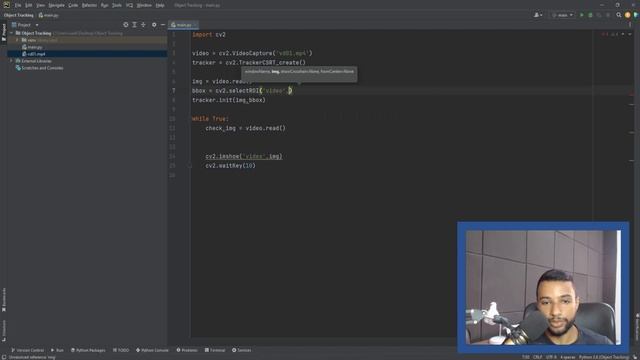Viewport: 640px width, 360px height.
Task: Open the Terminal tool window
Action: [215, 350]
